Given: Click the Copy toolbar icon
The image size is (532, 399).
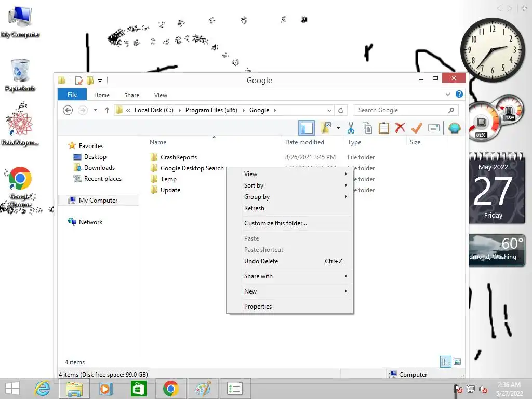Looking at the screenshot, I should pos(367,128).
